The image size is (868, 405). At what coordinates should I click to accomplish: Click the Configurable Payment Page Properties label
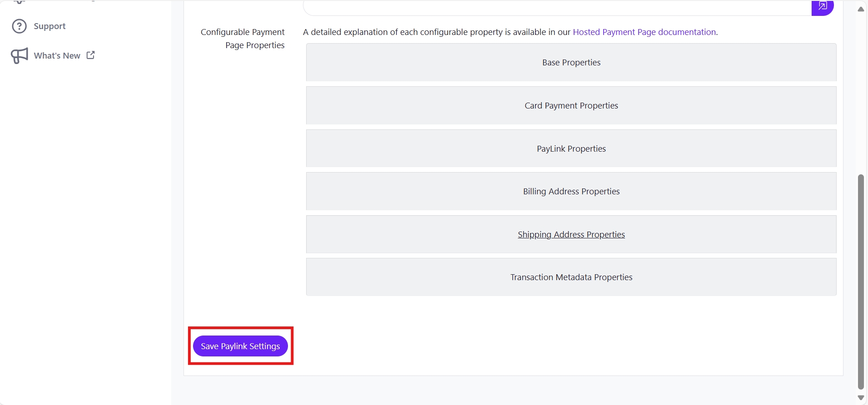tap(243, 39)
